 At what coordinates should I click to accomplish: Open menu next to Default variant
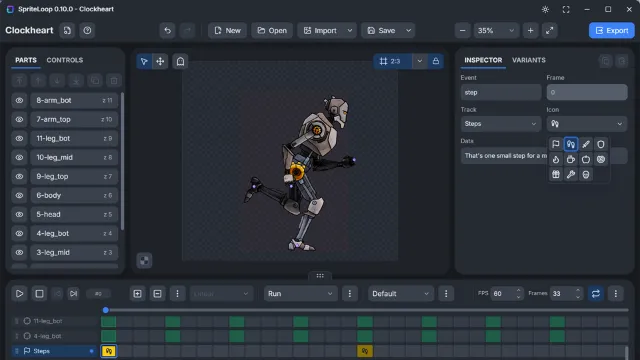446,293
